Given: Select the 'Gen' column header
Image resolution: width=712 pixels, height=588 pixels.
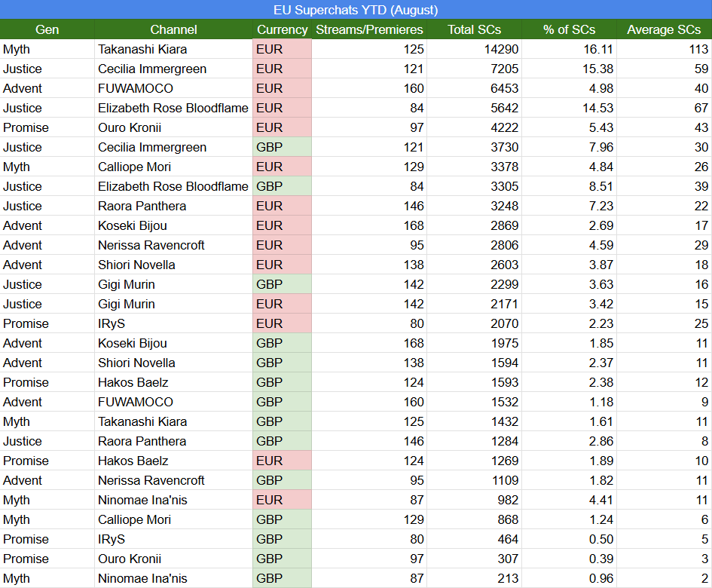Looking at the screenshot, I should click(47, 29).
